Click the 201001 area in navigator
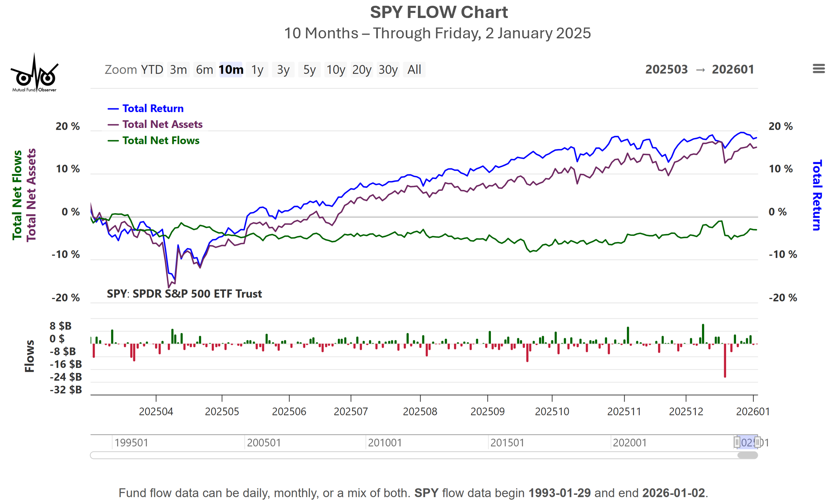 [385, 442]
